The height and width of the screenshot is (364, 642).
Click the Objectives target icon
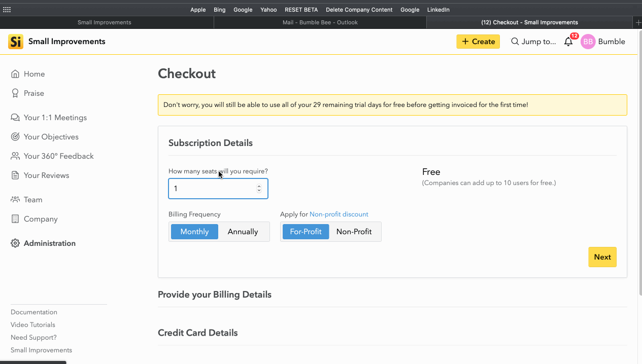[15, 137]
